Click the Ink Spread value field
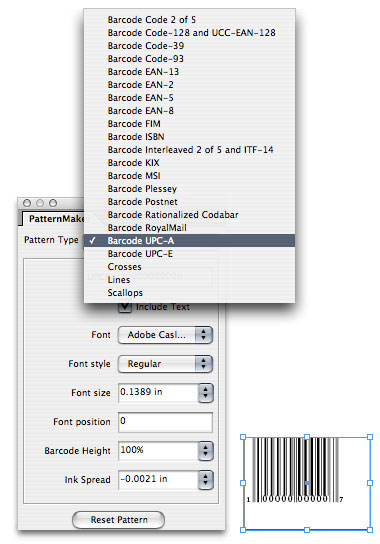Image resolution: width=380 pixels, height=544 pixels. [158, 480]
